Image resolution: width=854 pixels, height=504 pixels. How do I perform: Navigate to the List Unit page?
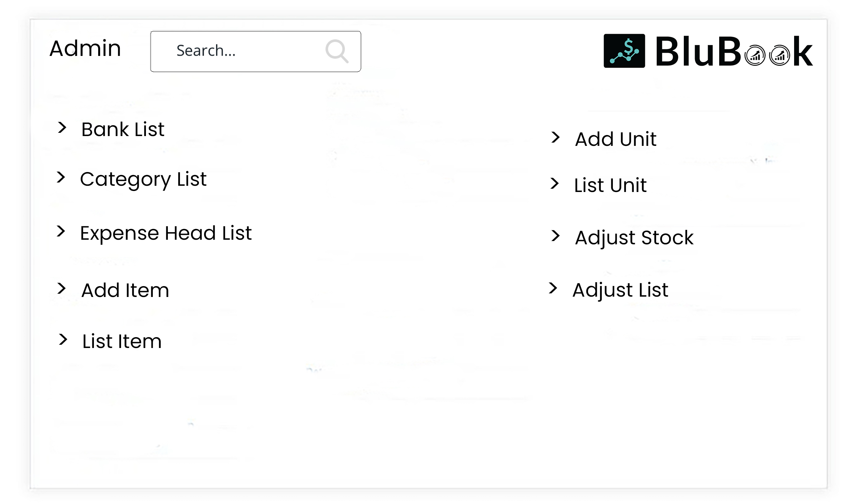coord(610,185)
